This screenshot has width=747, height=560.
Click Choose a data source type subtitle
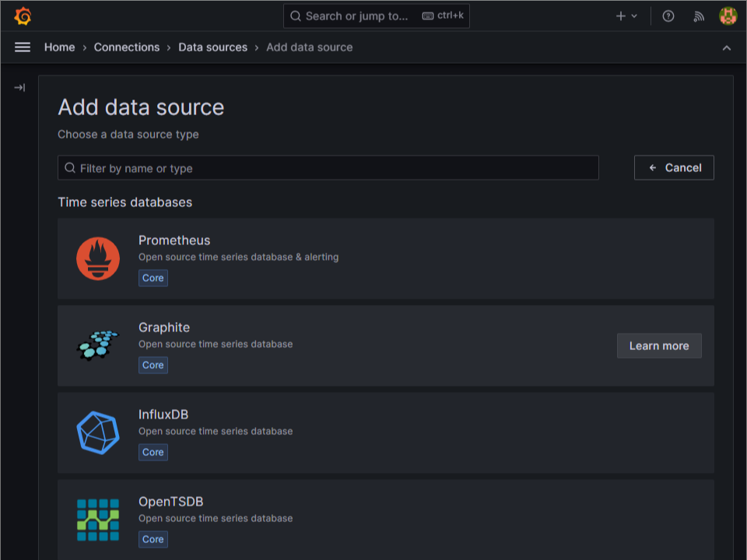(x=128, y=135)
